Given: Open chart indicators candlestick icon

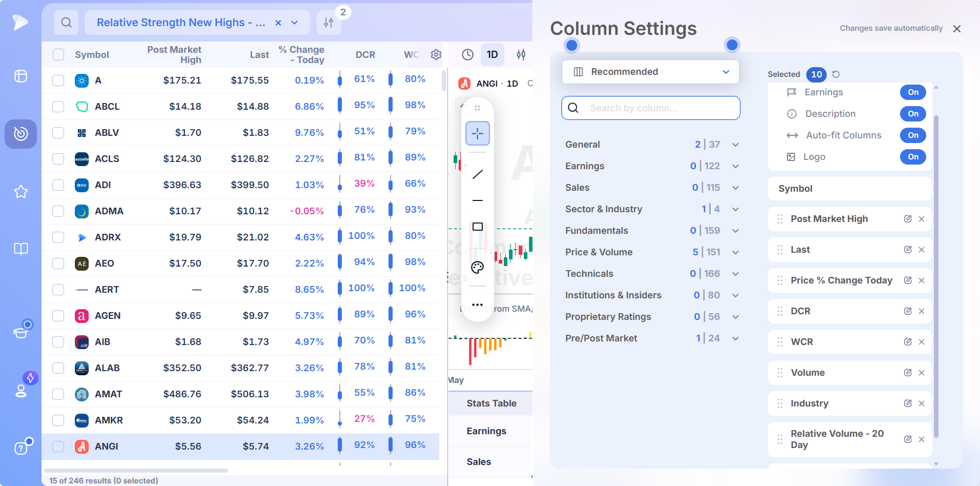Looking at the screenshot, I should click(521, 54).
